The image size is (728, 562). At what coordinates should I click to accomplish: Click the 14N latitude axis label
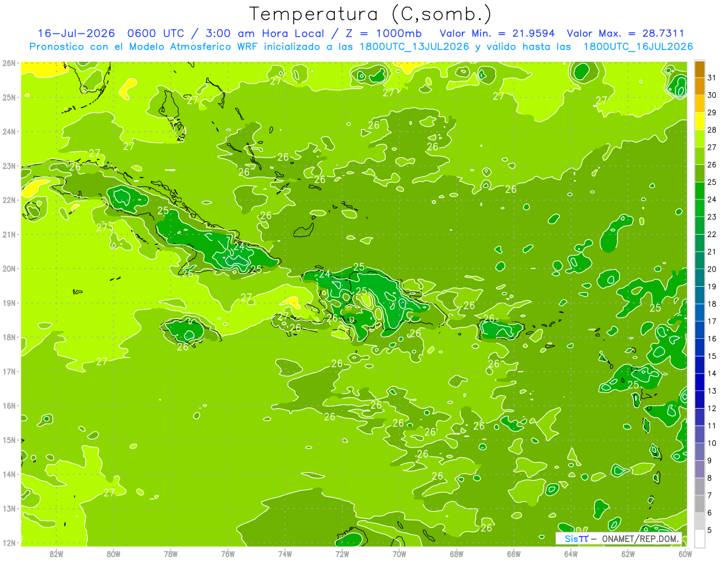pyautogui.click(x=9, y=474)
